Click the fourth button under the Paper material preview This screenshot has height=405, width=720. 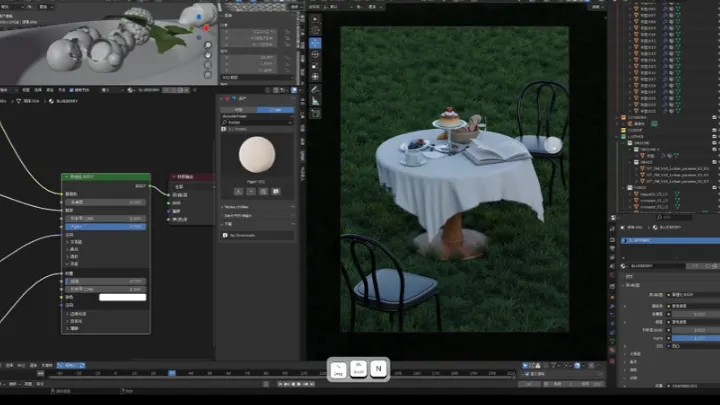click(276, 191)
